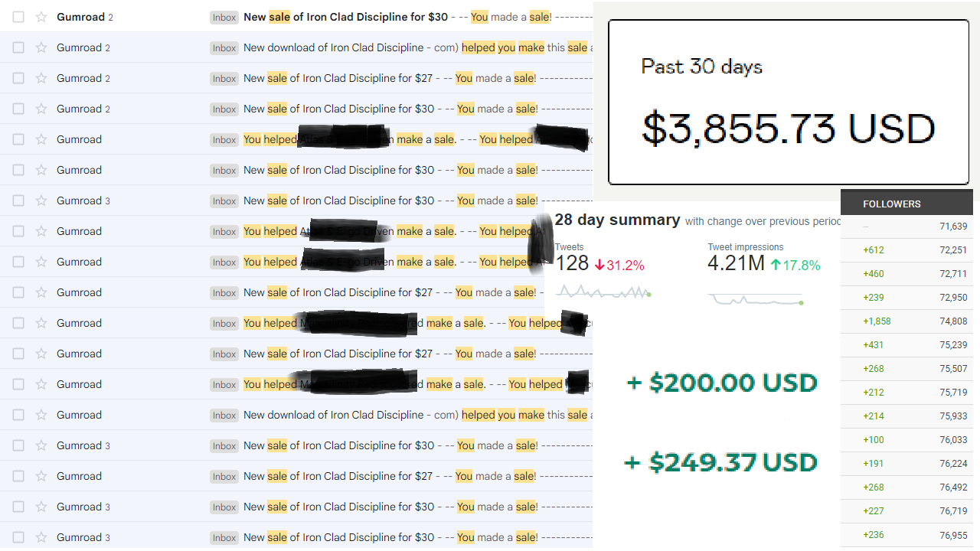The height and width of the screenshot is (551, 980).
Task: Click the Tweets count sparkline graph
Action: click(603, 292)
